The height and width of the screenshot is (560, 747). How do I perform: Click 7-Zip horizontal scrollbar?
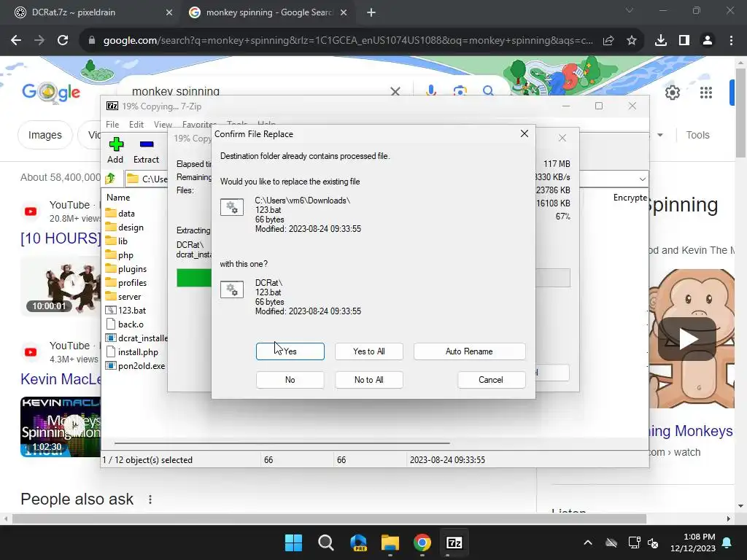click(x=282, y=443)
